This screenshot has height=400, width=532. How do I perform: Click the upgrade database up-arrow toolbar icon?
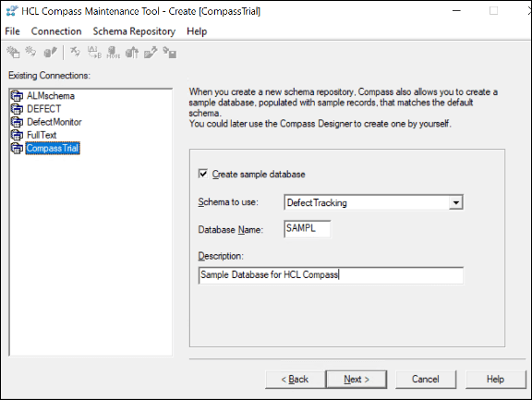(x=132, y=53)
